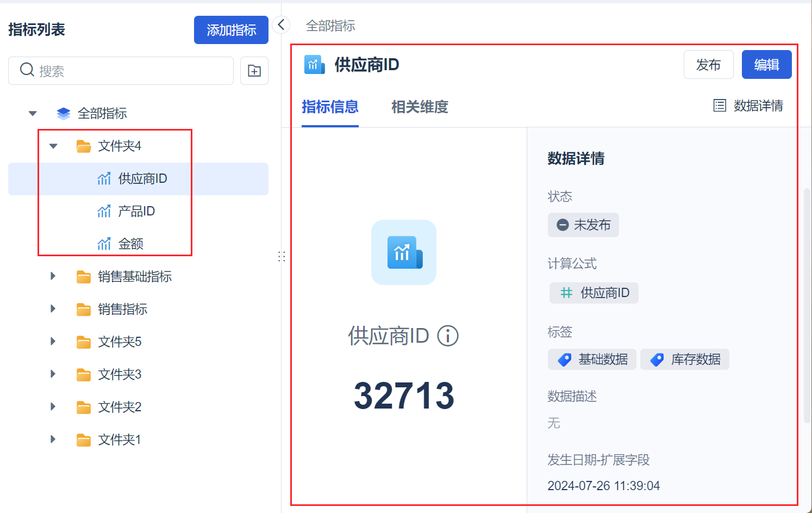Click the 全部指标 breadcrumb

[x=330, y=26]
